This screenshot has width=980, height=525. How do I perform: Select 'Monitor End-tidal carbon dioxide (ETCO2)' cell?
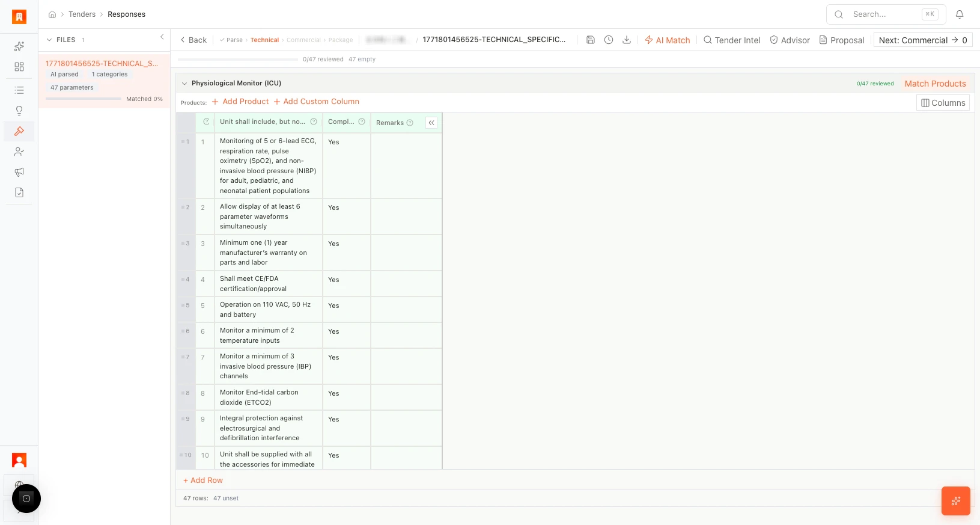268,398
